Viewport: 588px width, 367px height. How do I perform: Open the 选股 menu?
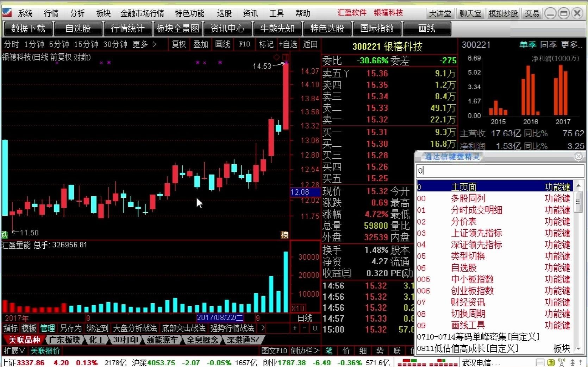pos(224,13)
